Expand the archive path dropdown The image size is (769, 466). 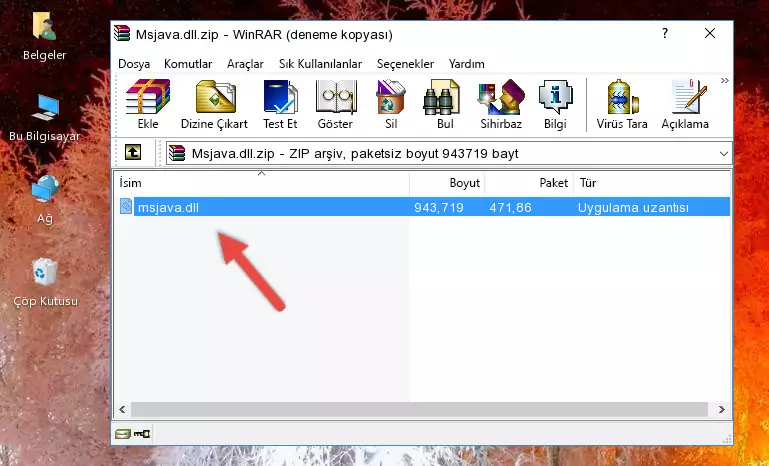pyautogui.click(x=723, y=154)
